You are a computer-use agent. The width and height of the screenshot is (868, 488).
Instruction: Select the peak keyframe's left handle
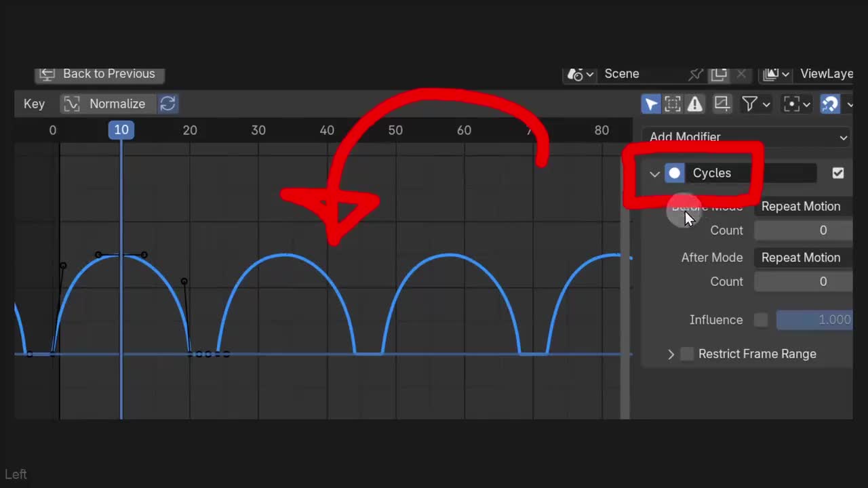click(x=98, y=255)
